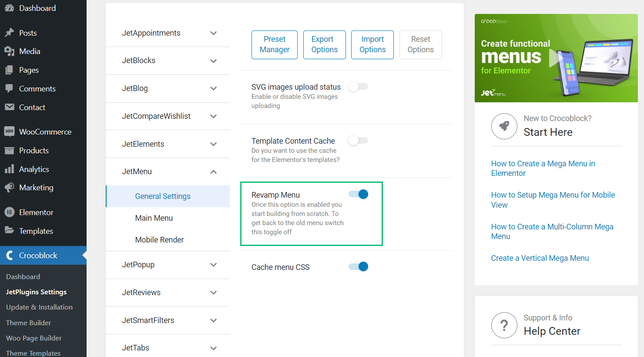Click the Revamp Menu option label
This screenshot has height=357, width=644.
275,195
